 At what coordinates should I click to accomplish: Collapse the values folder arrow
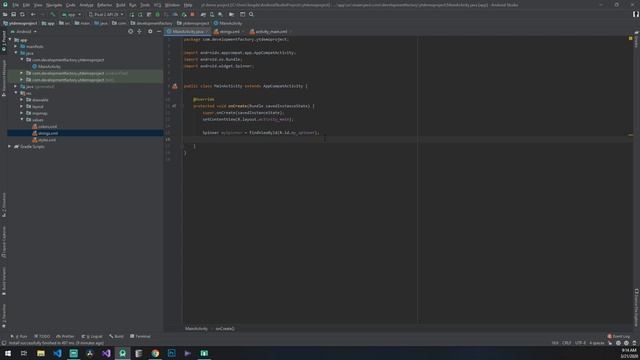(22, 120)
